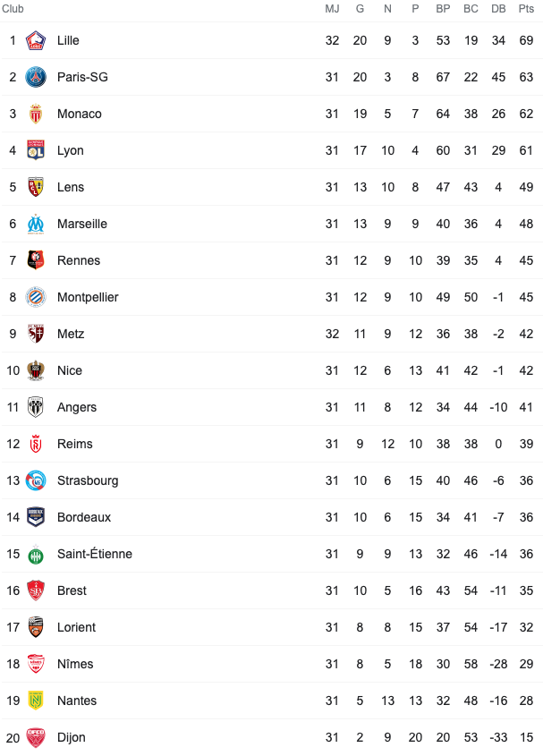Select the Rennes club crest
This screenshot has height=756, width=543.
tap(36, 260)
